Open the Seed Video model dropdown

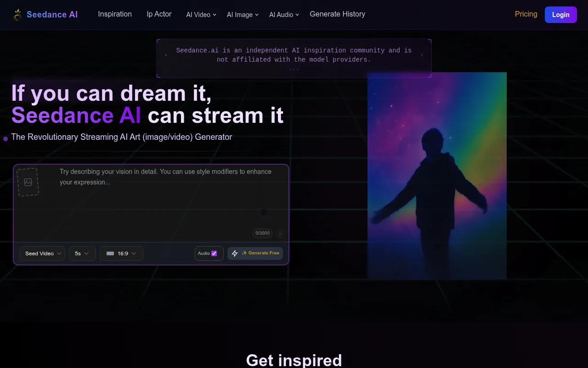(x=42, y=253)
